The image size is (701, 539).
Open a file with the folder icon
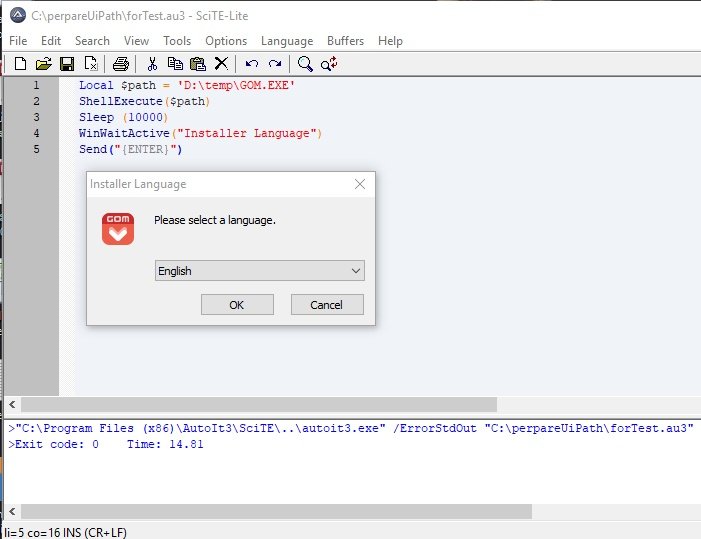43,64
